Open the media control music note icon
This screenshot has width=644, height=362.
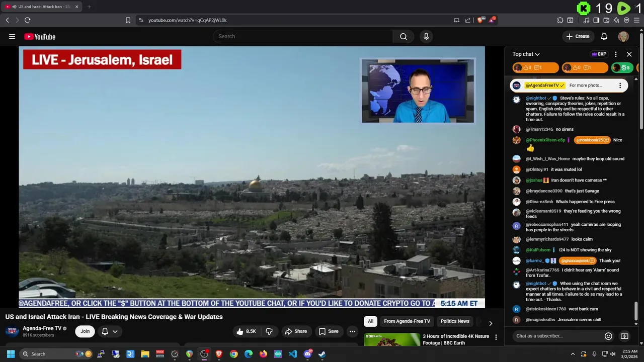(586, 20)
